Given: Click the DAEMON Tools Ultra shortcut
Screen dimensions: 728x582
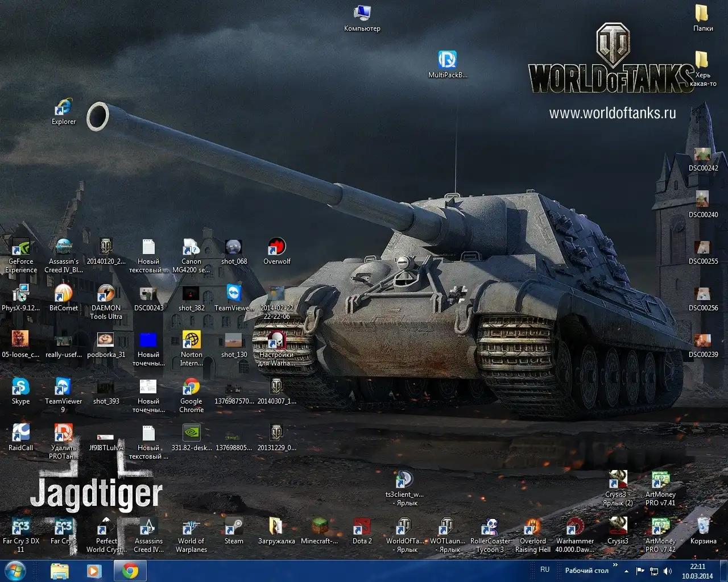Looking at the screenshot, I should coord(106,294).
